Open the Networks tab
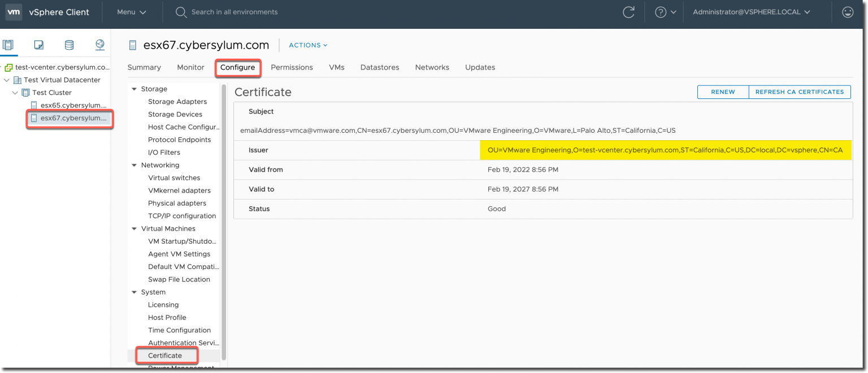 click(x=432, y=67)
